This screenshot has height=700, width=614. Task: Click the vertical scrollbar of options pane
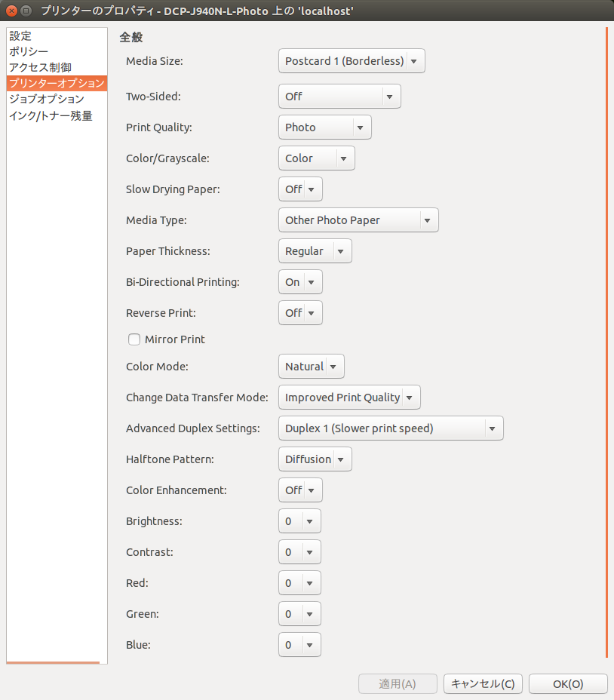click(x=607, y=342)
